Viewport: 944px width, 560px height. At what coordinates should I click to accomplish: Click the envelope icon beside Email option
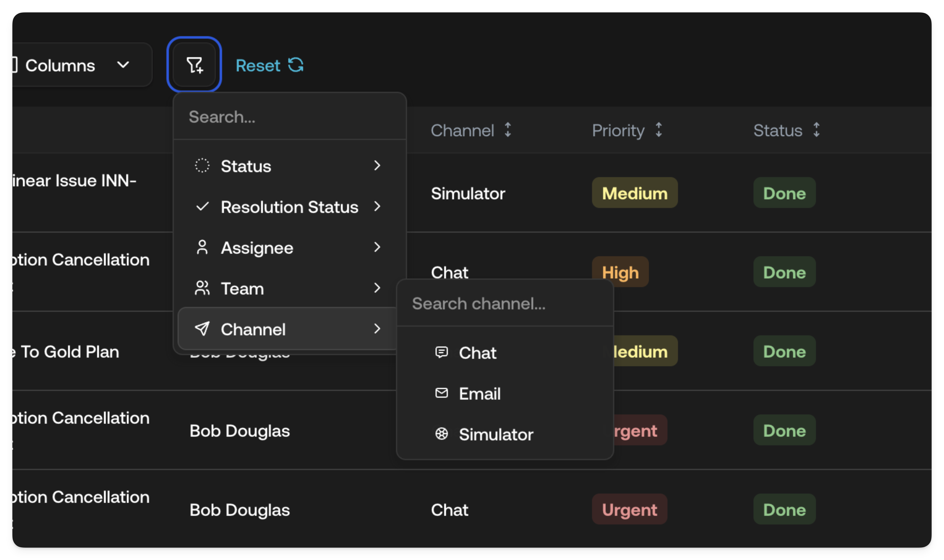tap(442, 394)
